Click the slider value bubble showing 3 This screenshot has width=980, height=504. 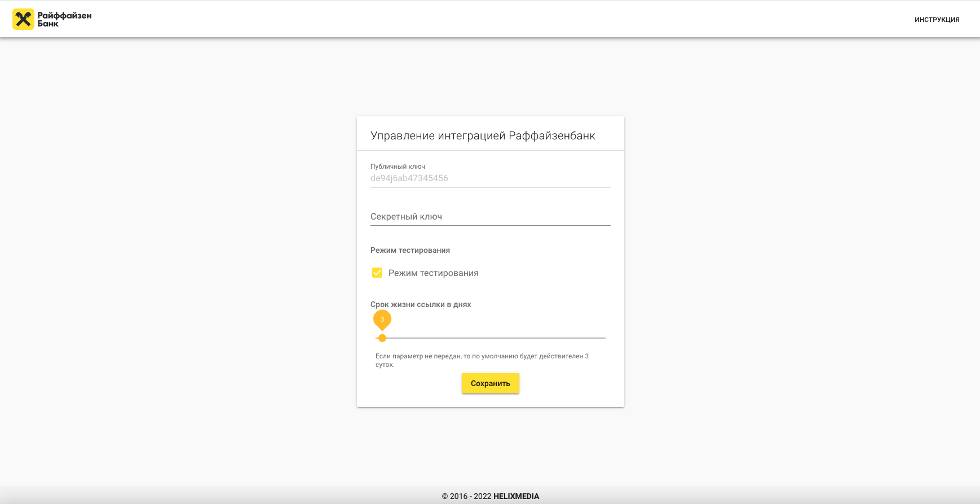pyautogui.click(x=382, y=319)
